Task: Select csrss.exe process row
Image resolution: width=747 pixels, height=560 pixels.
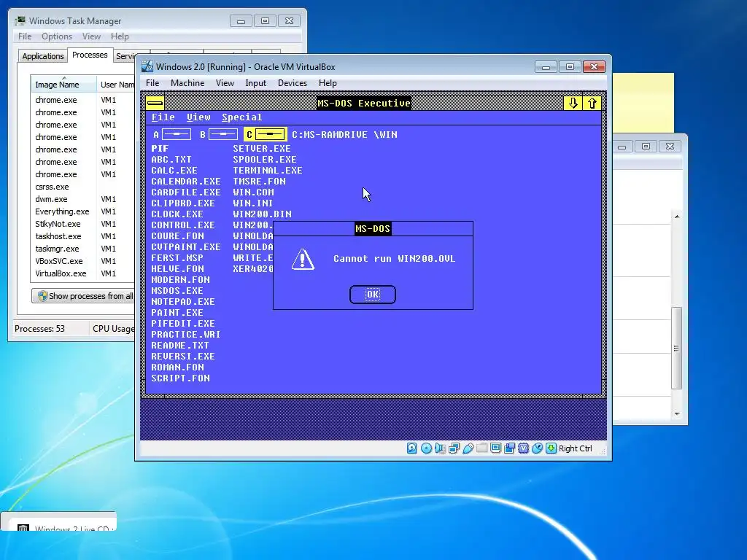Action: tap(84, 187)
